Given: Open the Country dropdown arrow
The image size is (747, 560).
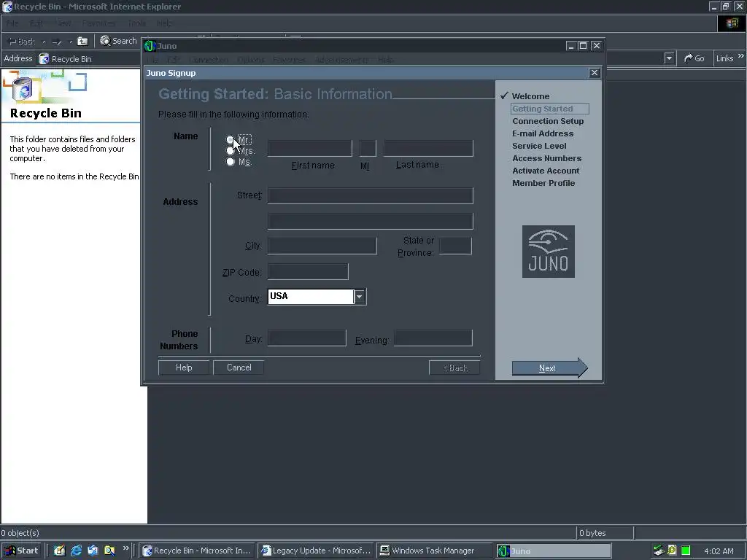Looking at the screenshot, I should tap(360, 297).
